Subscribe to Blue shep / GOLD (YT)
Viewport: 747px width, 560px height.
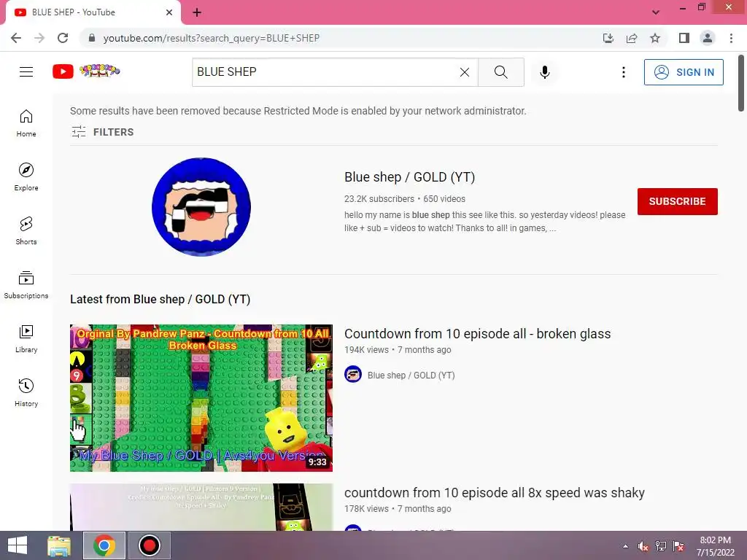678,201
